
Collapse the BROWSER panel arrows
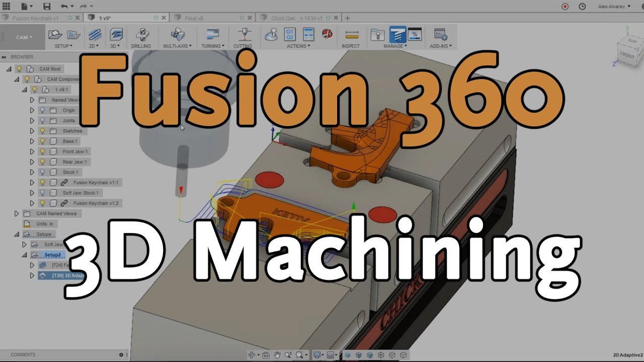[4, 57]
